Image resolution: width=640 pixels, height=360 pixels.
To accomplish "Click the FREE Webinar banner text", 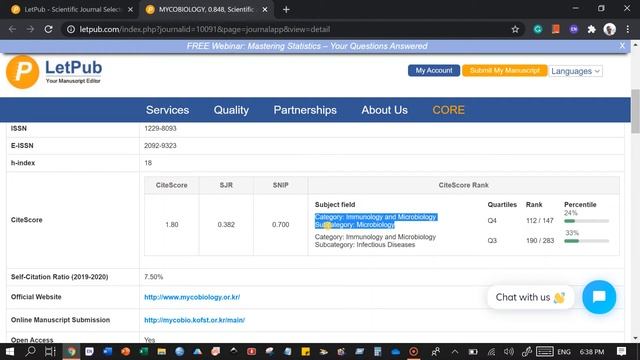I will [307, 46].
